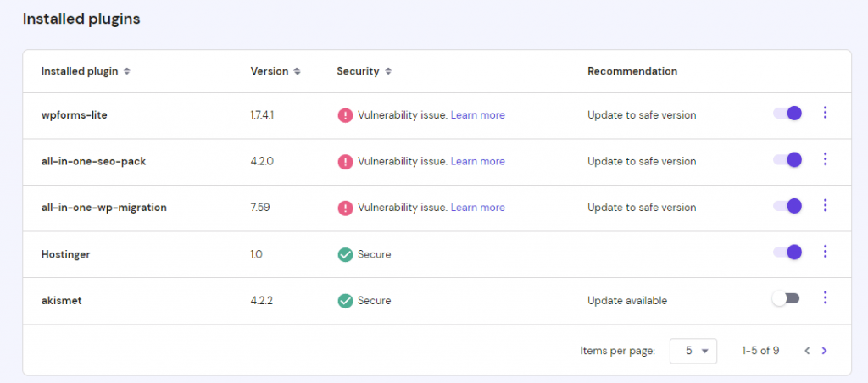This screenshot has height=383, width=868.
Task: Open three-dot menu for akismet
Action: click(x=825, y=297)
